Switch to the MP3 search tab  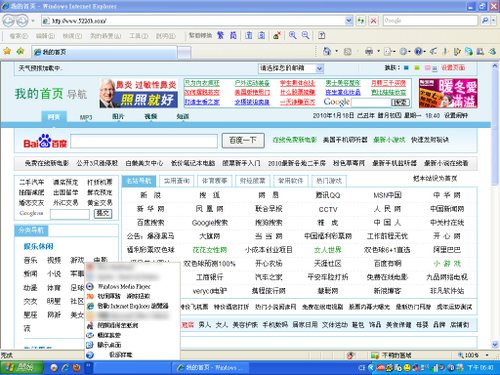(86, 117)
